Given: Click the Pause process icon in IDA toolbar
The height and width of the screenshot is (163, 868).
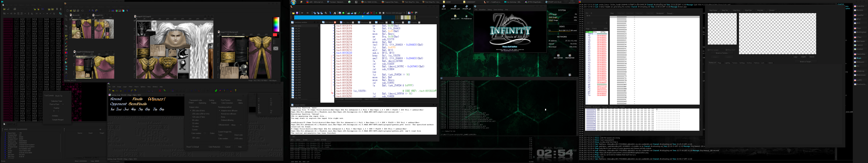Looking at the screenshot, I should [380, 13].
